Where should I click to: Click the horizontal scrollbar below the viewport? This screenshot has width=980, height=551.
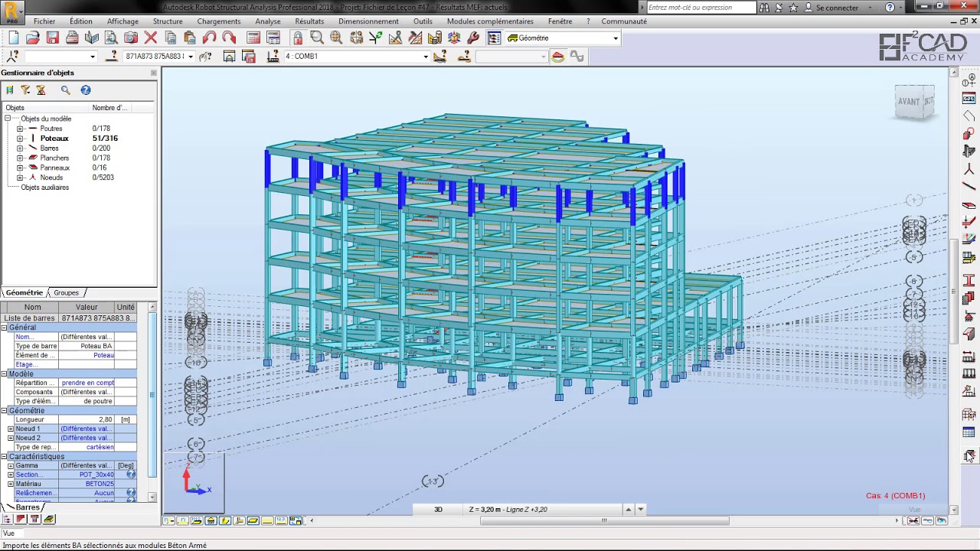(605, 521)
